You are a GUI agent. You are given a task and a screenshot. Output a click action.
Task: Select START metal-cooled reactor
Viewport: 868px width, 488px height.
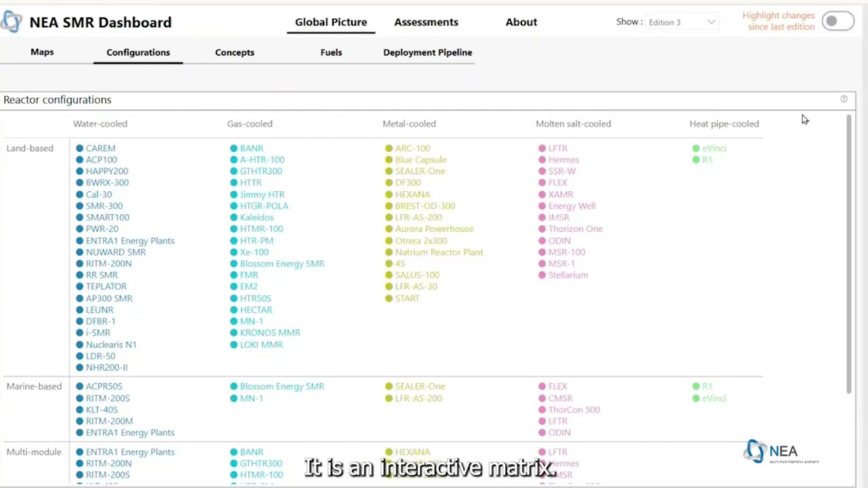[x=408, y=298]
